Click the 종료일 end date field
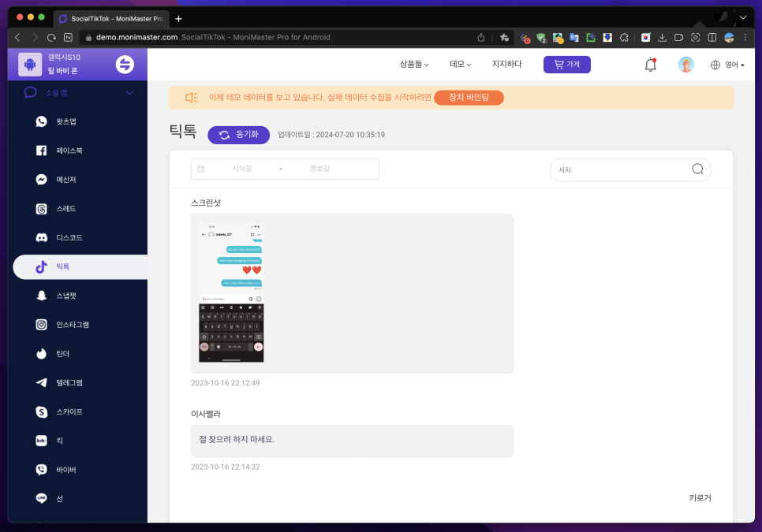 click(x=319, y=169)
